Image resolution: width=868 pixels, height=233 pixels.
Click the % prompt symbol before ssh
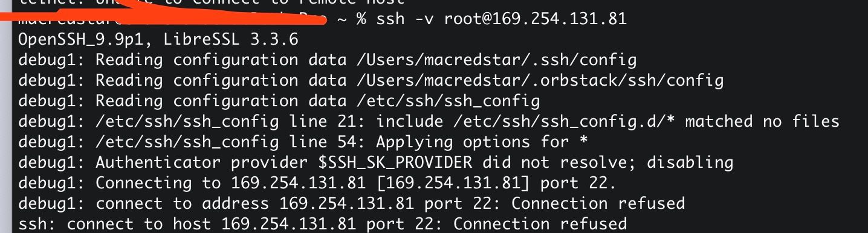pyautogui.click(x=361, y=19)
